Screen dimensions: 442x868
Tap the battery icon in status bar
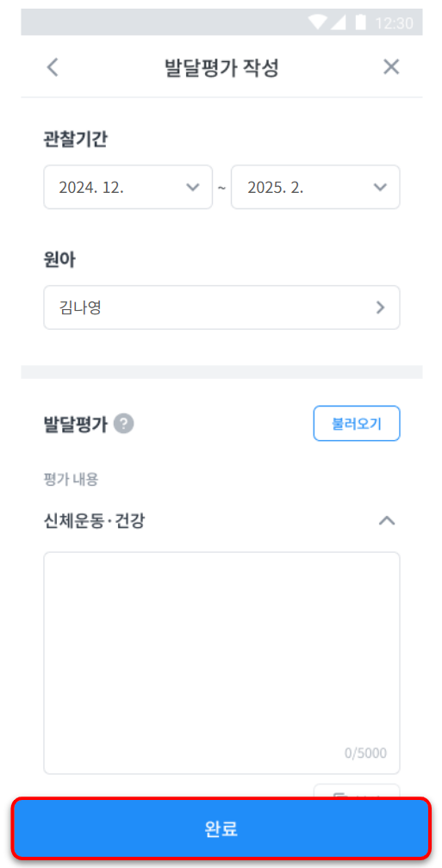click(360, 22)
